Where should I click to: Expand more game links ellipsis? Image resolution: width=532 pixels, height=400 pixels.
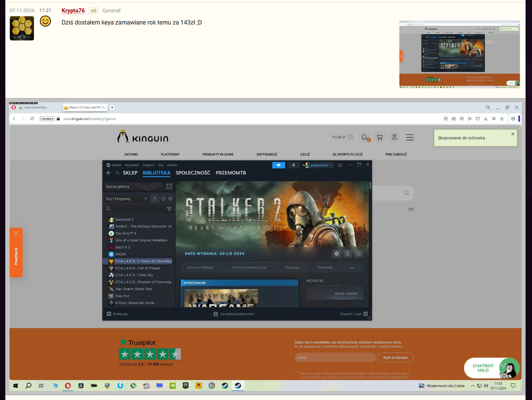coord(352,267)
